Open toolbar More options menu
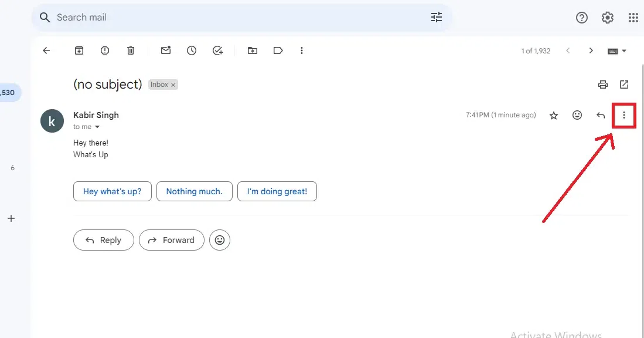The height and width of the screenshot is (338, 644). pyautogui.click(x=302, y=51)
